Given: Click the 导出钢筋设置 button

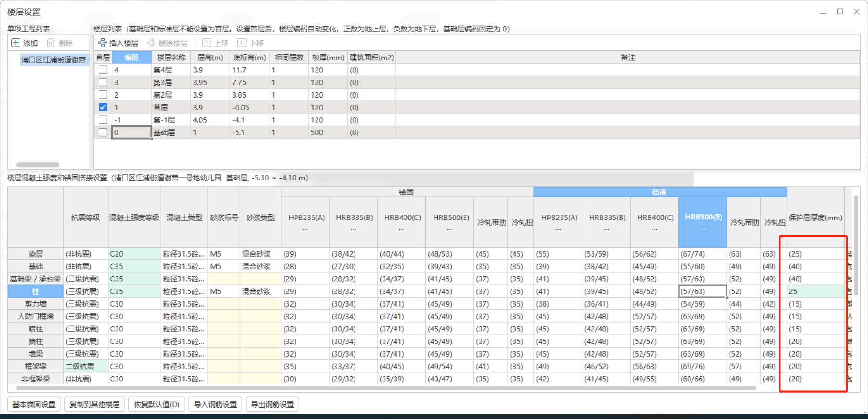Looking at the screenshot, I should (x=273, y=404).
